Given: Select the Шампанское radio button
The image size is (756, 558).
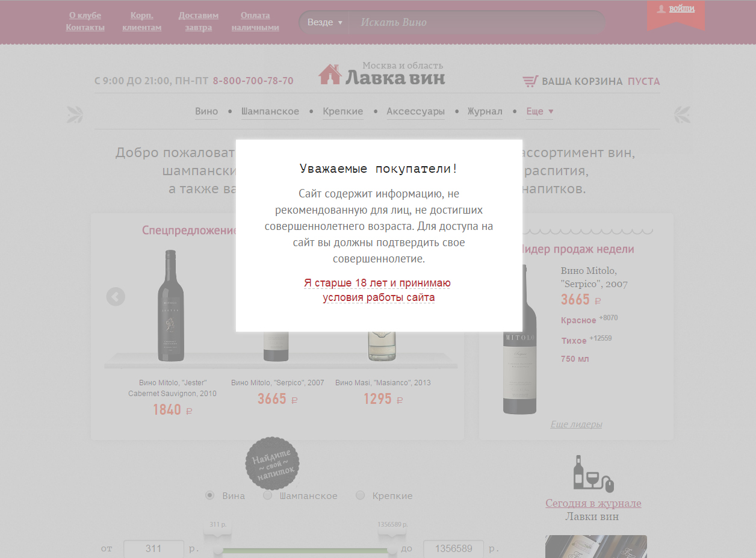Looking at the screenshot, I should click(x=268, y=495).
